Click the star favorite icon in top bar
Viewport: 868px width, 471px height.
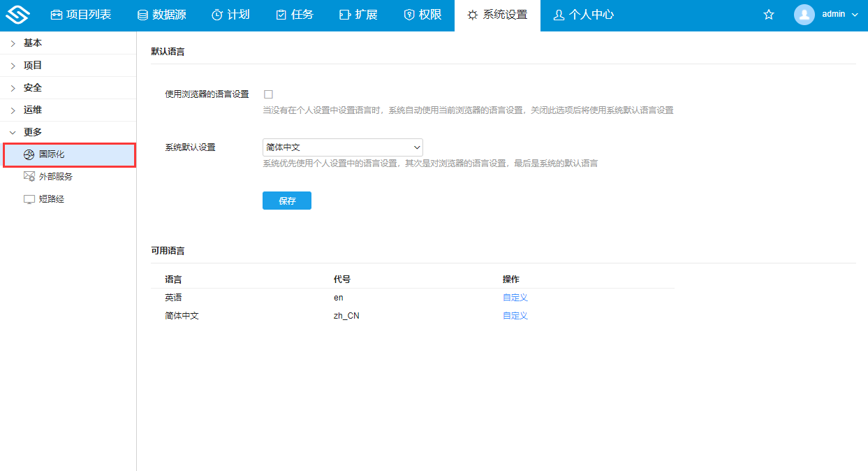pyautogui.click(x=769, y=14)
